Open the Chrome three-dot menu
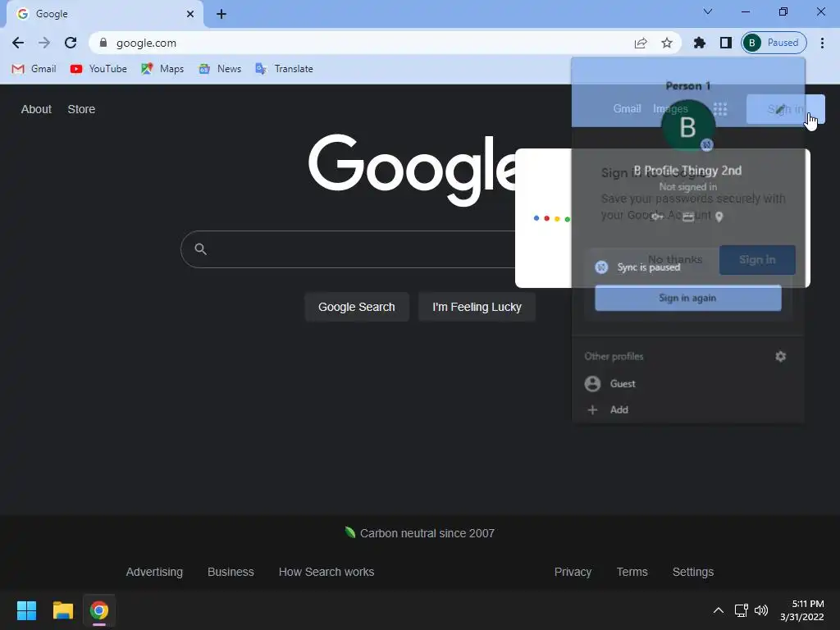Screen dimensions: 840x630 822,43
